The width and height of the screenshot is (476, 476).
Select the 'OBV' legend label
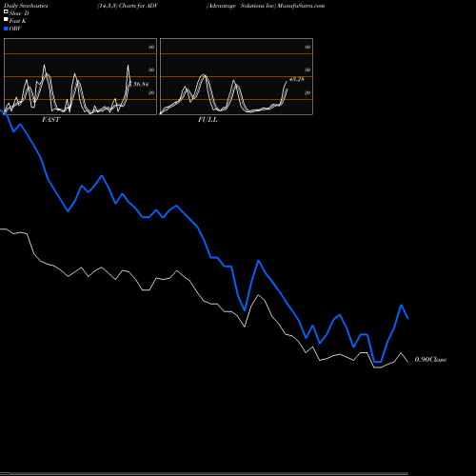pyautogui.click(x=15, y=29)
